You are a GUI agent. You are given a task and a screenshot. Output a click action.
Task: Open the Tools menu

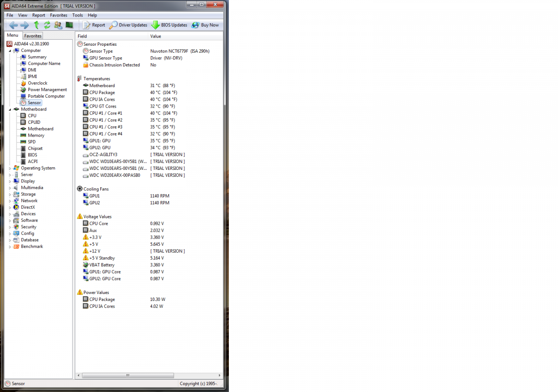click(x=78, y=15)
